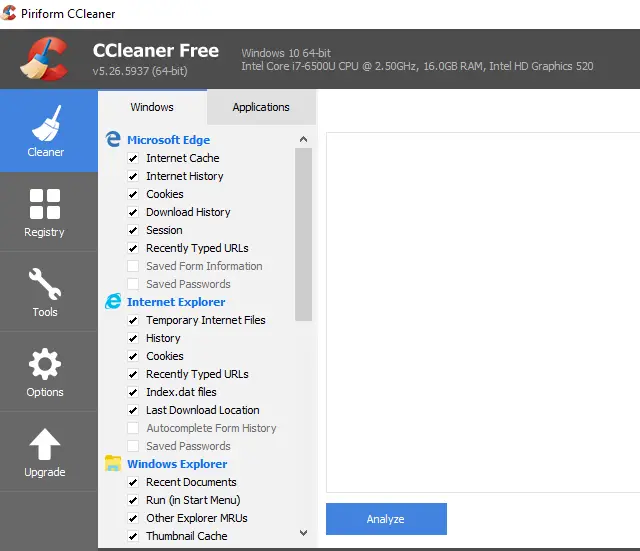Click the Windows Explorer folder icon
This screenshot has width=640, height=551.
pyautogui.click(x=113, y=463)
